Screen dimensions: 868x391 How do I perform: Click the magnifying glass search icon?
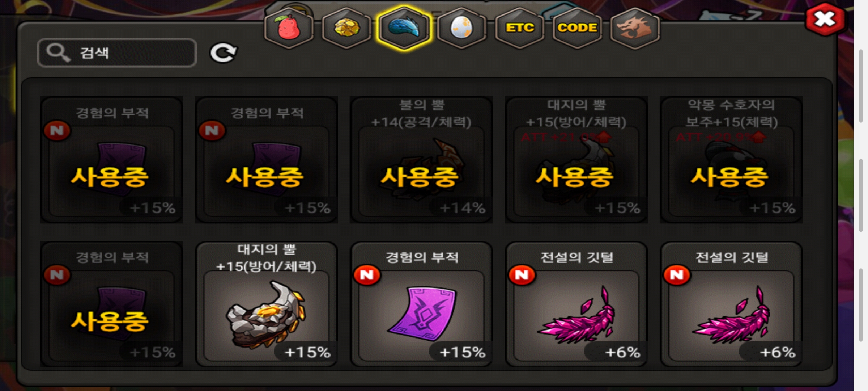58,53
